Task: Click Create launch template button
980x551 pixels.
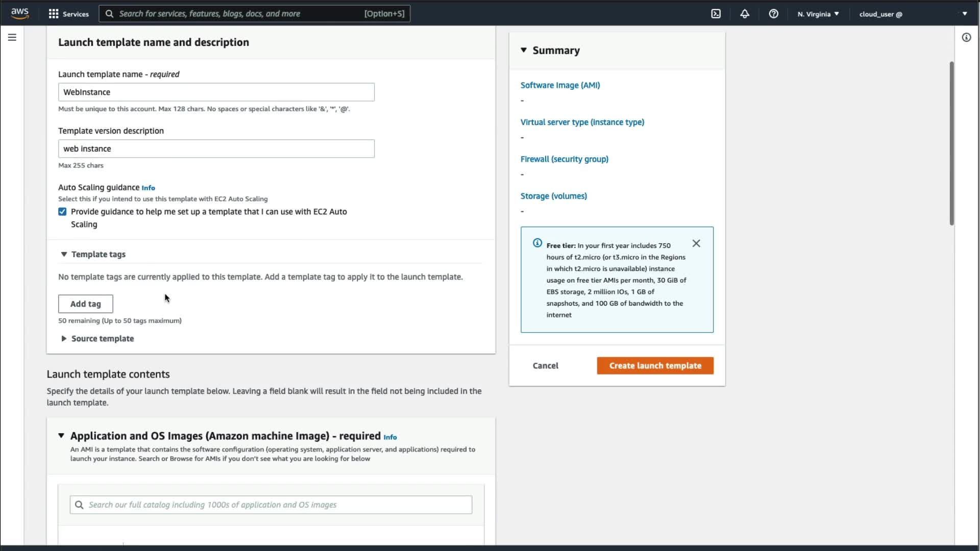Action: click(655, 366)
